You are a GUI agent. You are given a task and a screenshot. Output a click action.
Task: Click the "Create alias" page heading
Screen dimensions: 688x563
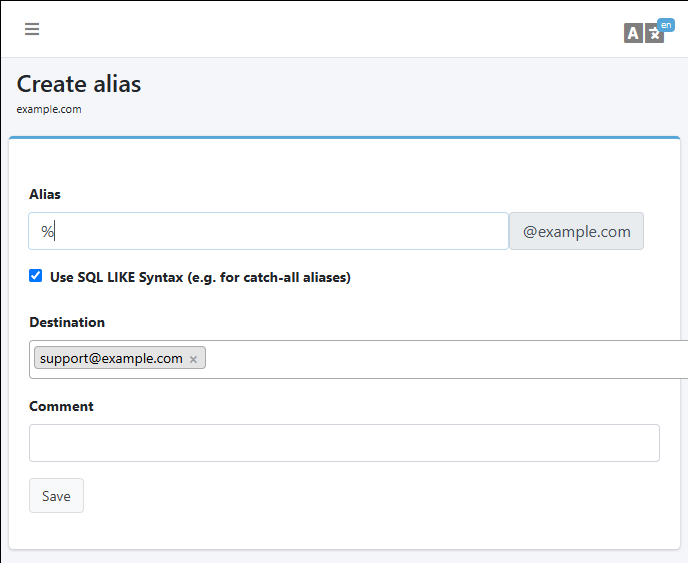[x=79, y=84]
